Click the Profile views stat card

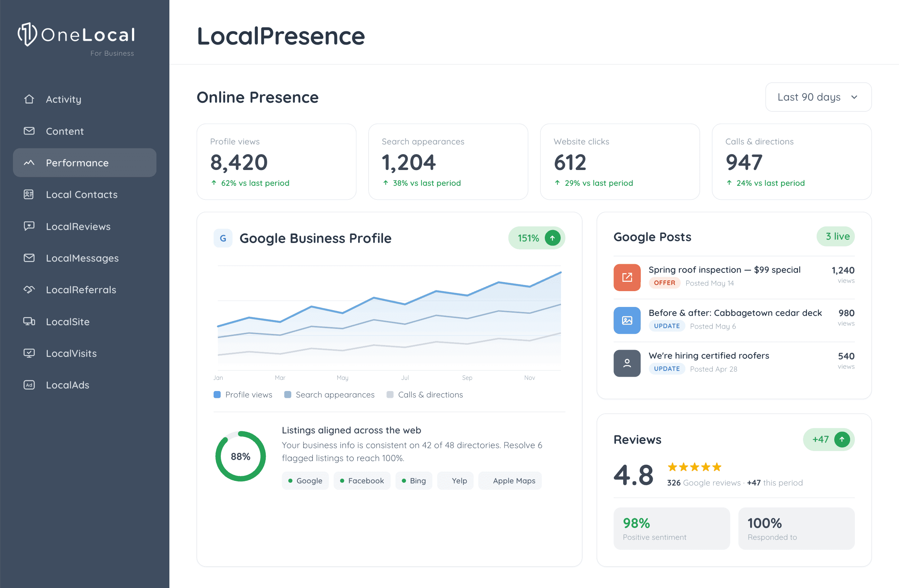277,162
